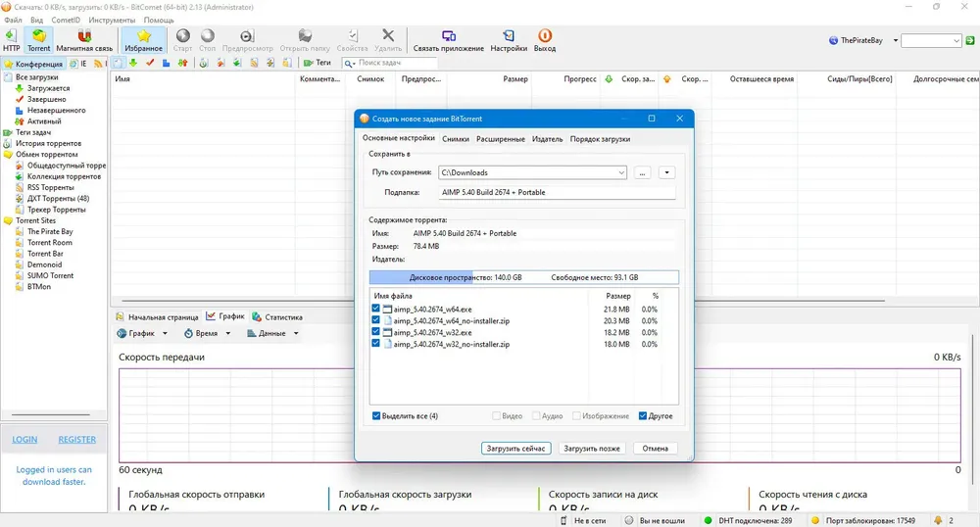The image size is (980, 527).
Task: Open the Файл menu
Action: pyautogui.click(x=13, y=20)
